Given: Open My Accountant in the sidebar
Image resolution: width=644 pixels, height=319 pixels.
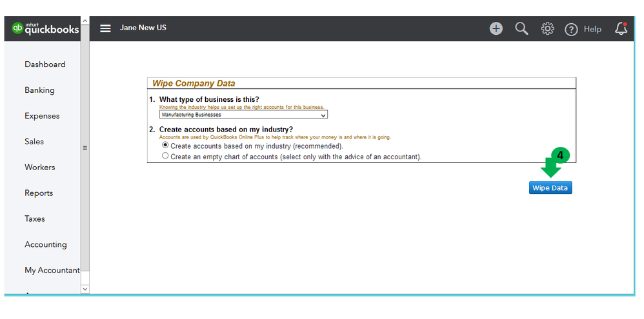Looking at the screenshot, I should click(52, 271).
